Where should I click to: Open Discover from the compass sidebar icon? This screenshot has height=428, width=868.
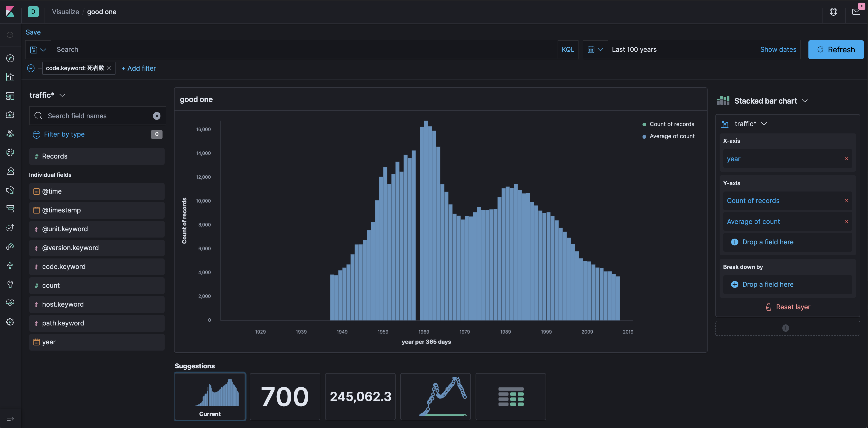click(x=10, y=58)
